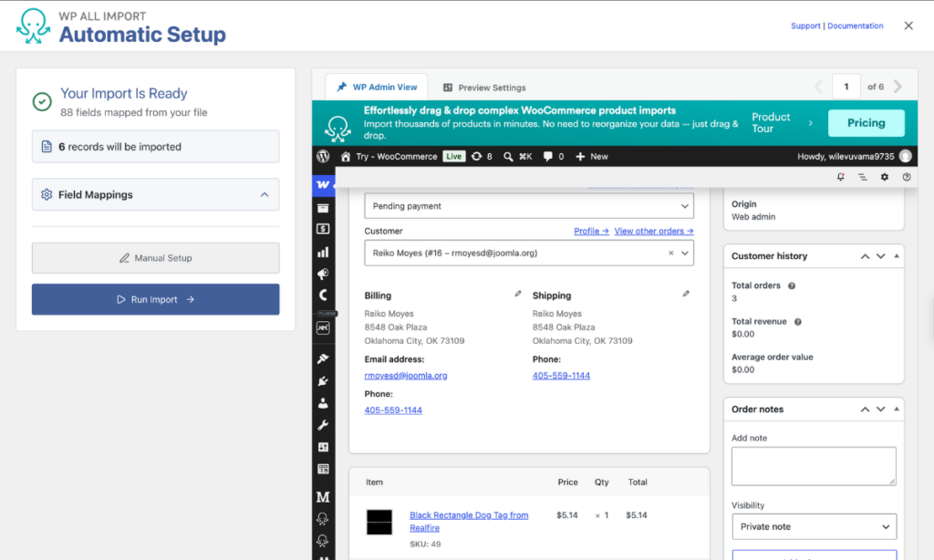
Task: Toggle Customer history panel collapse triangle
Action: pyautogui.click(x=897, y=256)
